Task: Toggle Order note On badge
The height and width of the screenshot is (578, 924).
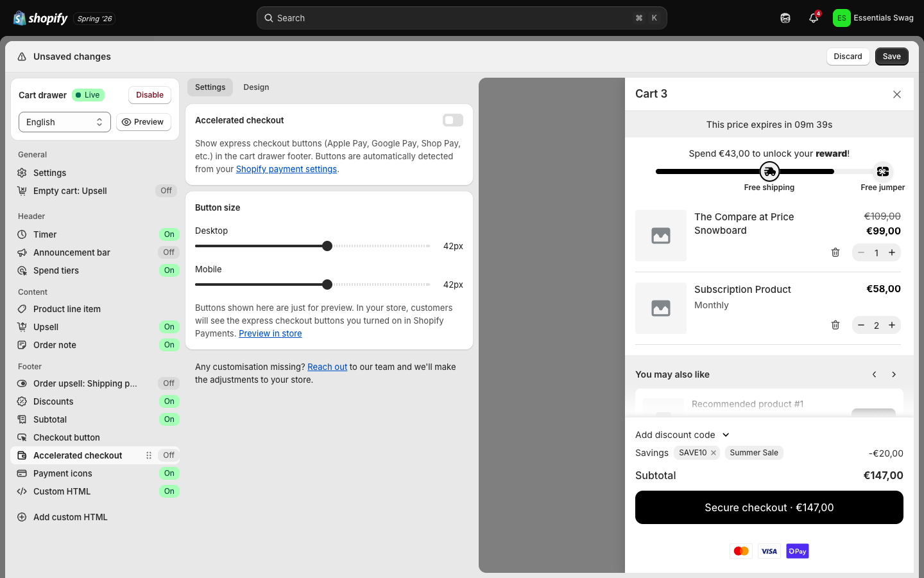Action: coord(169,345)
